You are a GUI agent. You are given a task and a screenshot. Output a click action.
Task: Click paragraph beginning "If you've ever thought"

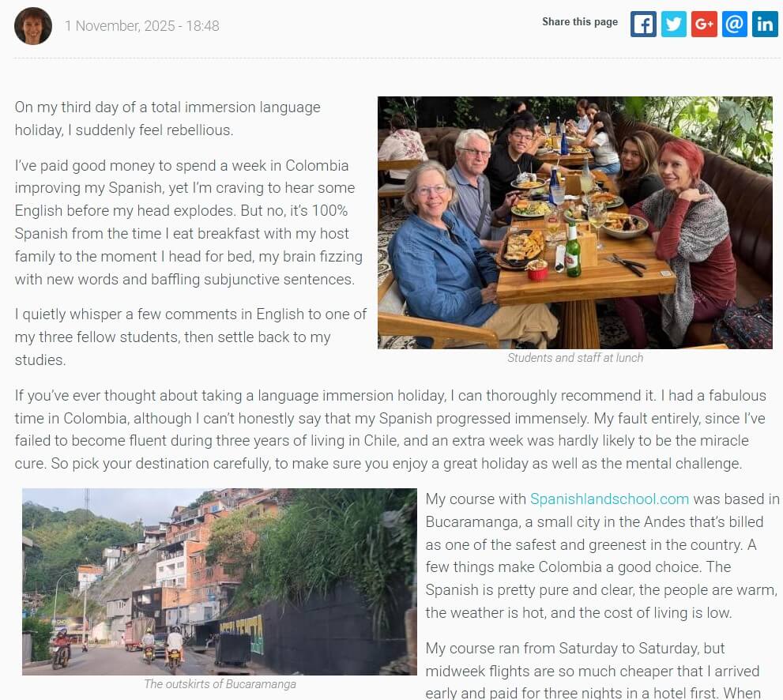point(390,429)
